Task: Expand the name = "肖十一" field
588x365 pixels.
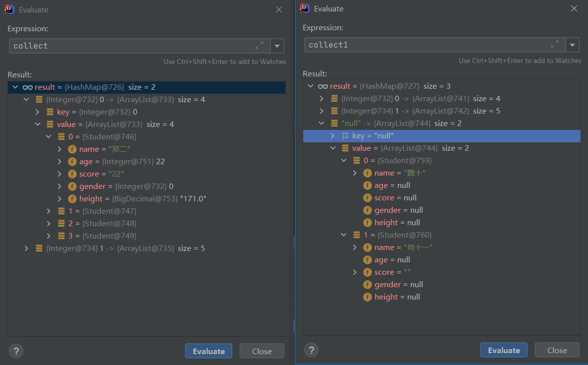Action: (x=355, y=247)
